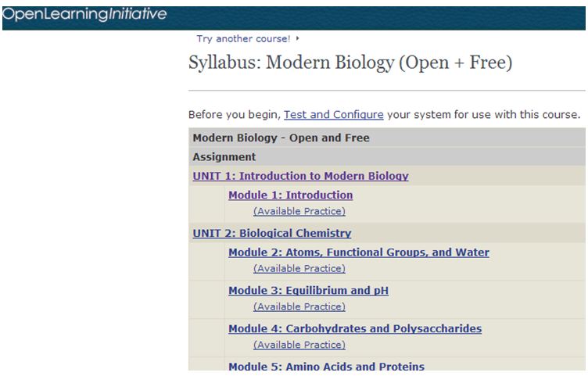Screen dimensions: 588x376
Task: Open Available Practice under Module 1
Action: click(299, 211)
